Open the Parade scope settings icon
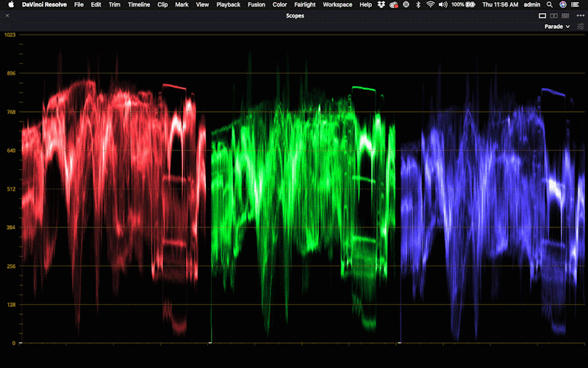The image size is (588, 368). pos(580,26)
